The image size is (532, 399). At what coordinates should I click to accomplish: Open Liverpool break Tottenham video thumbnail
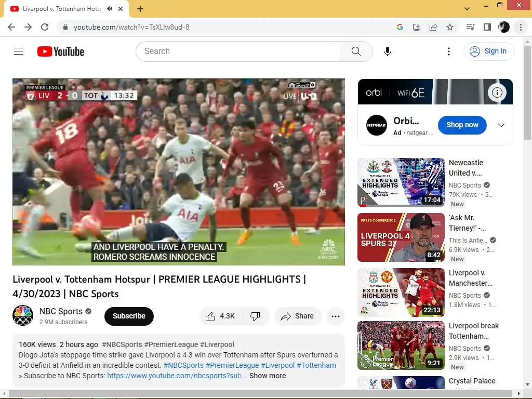click(x=401, y=345)
